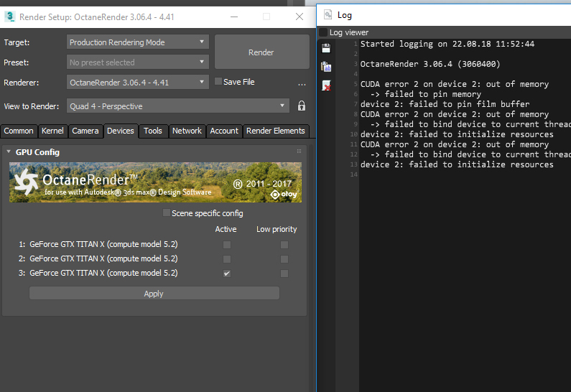
Task: Click the '3: GeForce GTX TITAN X' device label
Action: [98, 273]
